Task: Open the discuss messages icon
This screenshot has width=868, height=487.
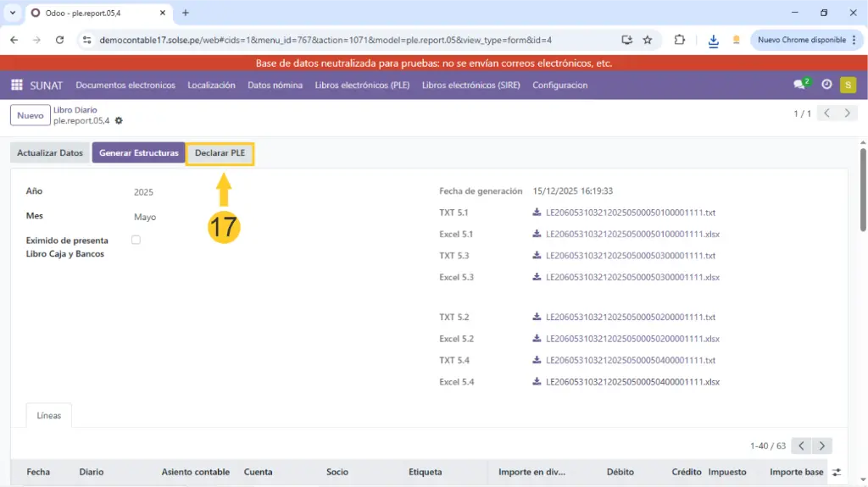Action: pyautogui.click(x=799, y=85)
